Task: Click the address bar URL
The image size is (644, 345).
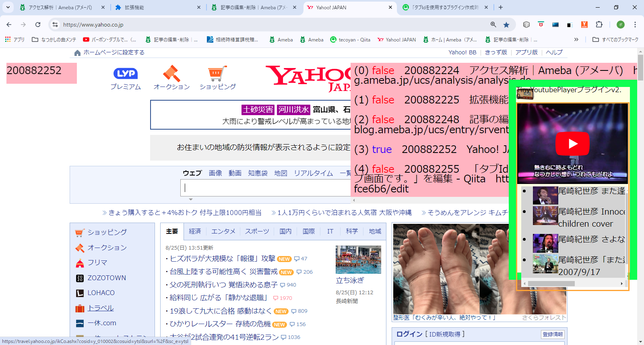Action: click(x=93, y=25)
